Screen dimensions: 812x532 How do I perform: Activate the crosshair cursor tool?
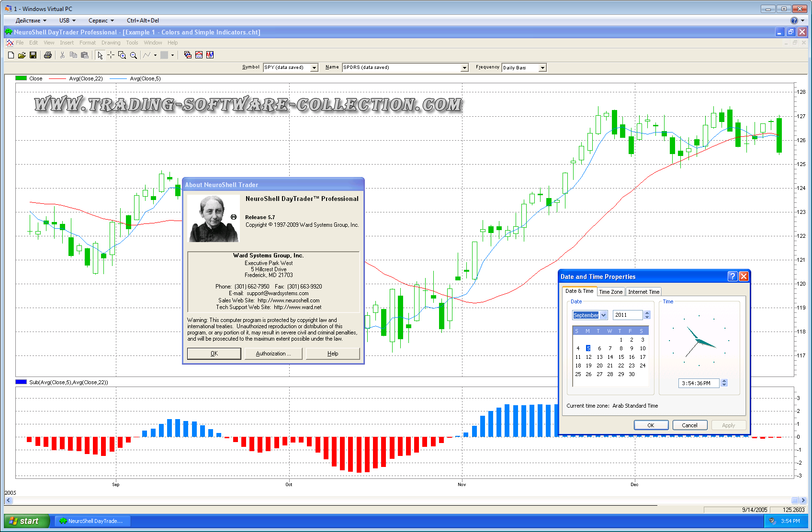click(111, 55)
